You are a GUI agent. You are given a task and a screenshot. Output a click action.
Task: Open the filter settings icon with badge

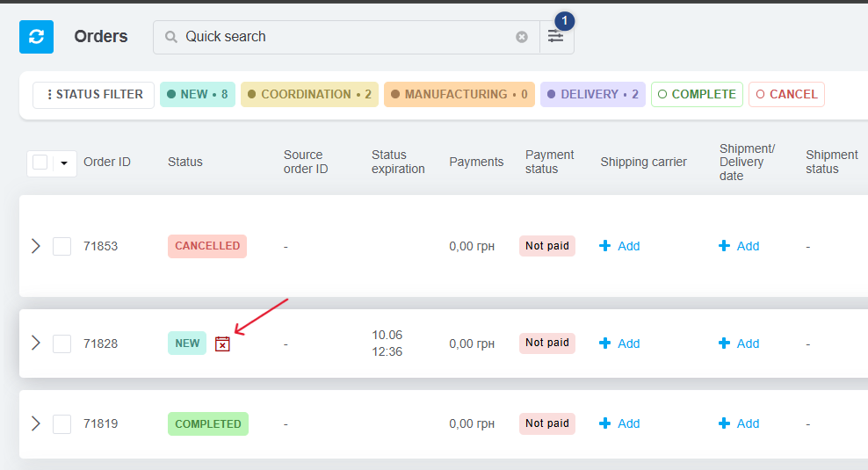click(x=556, y=37)
